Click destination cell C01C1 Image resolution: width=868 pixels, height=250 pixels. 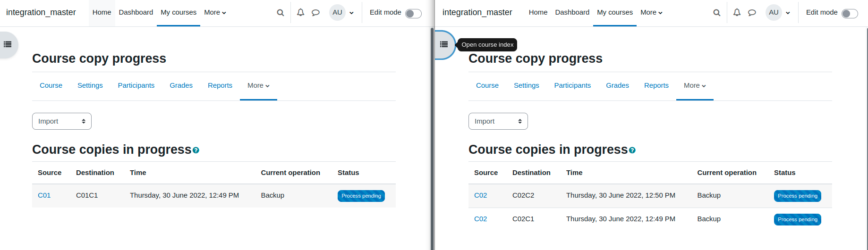click(87, 196)
